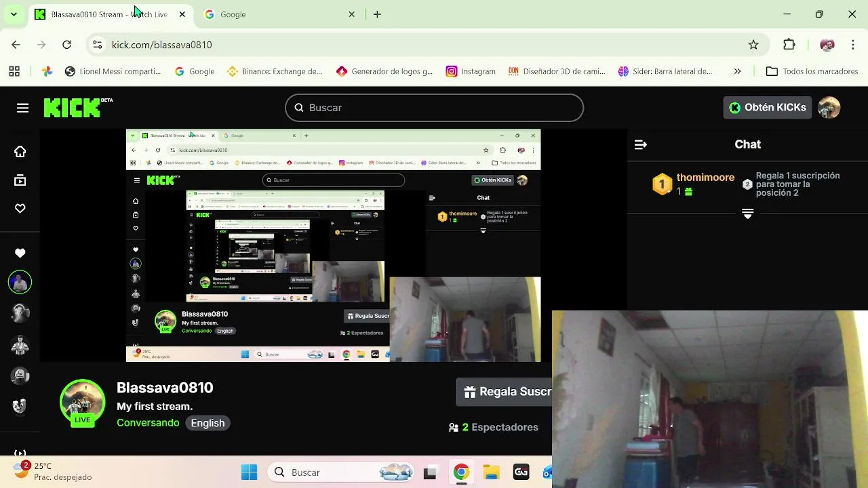Open a new browser tab

click(377, 14)
